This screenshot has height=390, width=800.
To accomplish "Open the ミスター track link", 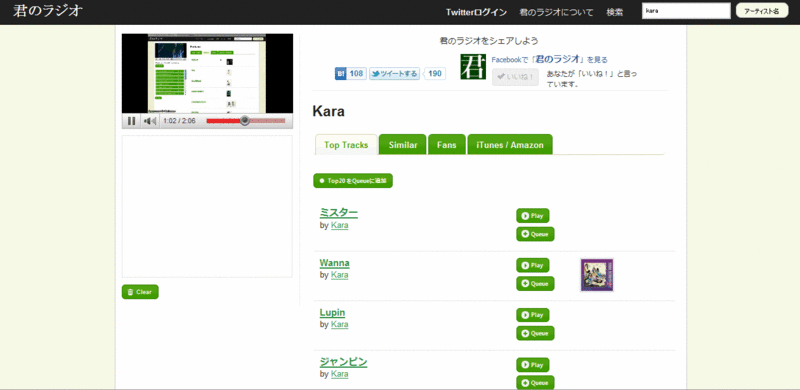I will pyautogui.click(x=339, y=213).
